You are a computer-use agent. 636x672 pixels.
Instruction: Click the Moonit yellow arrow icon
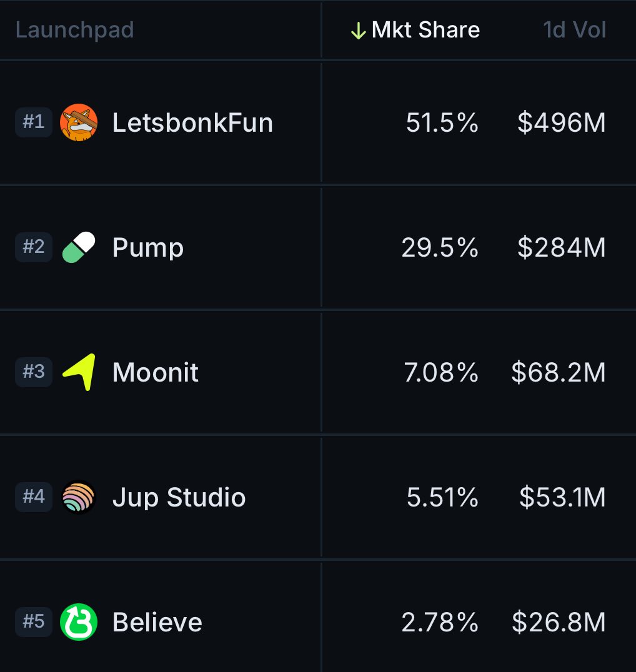tap(79, 372)
